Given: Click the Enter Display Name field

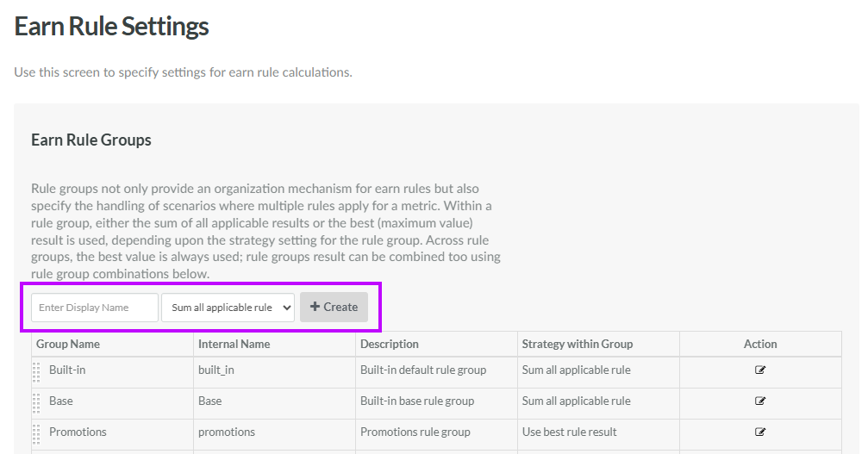Looking at the screenshot, I should pyautogui.click(x=95, y=308).
